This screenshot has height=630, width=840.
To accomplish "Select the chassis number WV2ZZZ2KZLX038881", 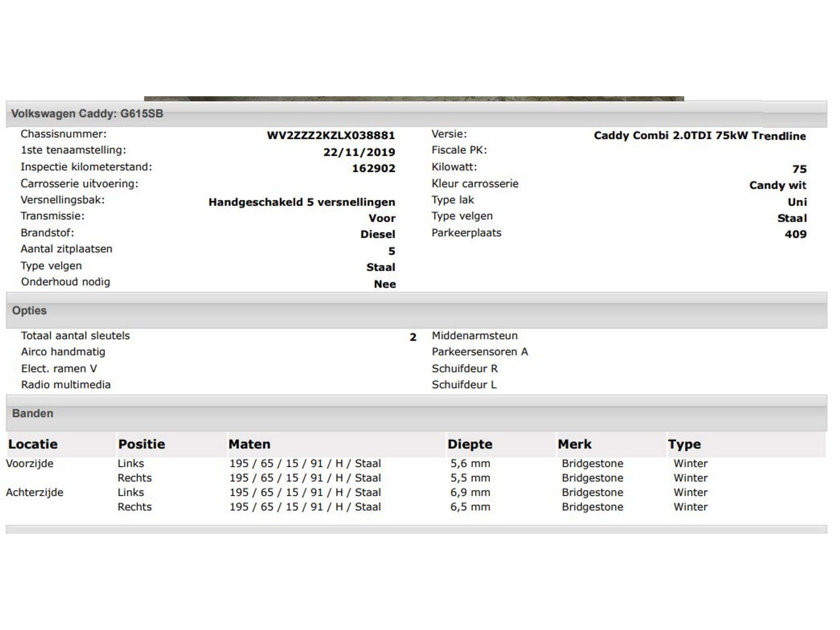I will pyautogui.click(x=331, y=136).
